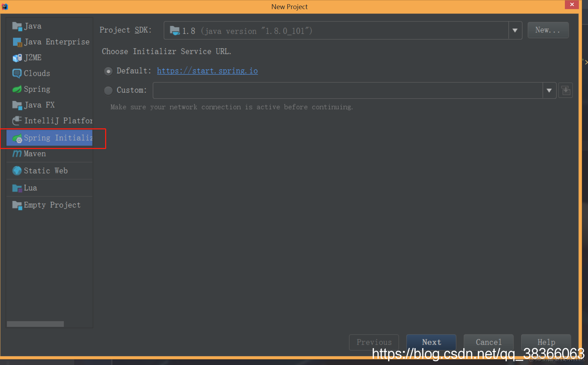Click the Java Enterprise icon
The height and width of the screenshot is (365, 588).
17,42
